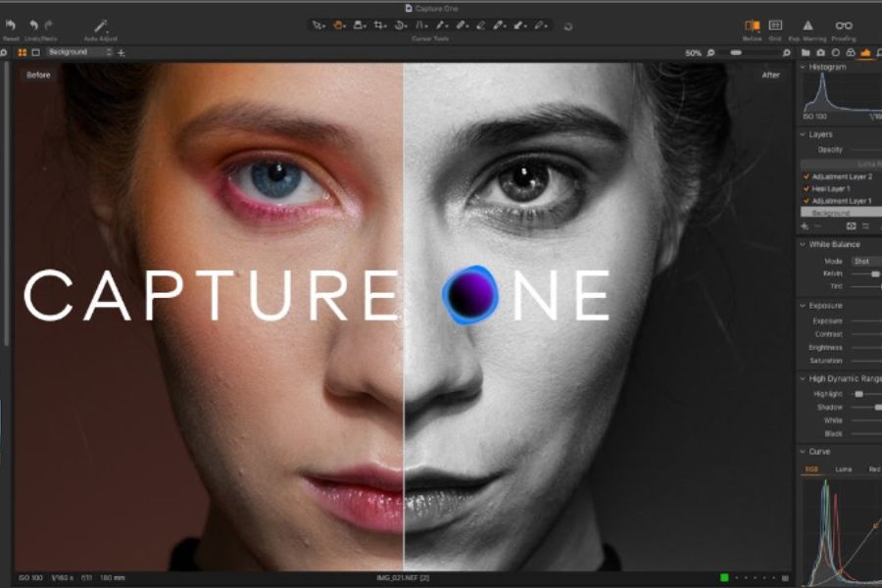This screenshot has height=588, width=882.
Task: Open the Lens circle tool tab
Action: tap(835, 53)
